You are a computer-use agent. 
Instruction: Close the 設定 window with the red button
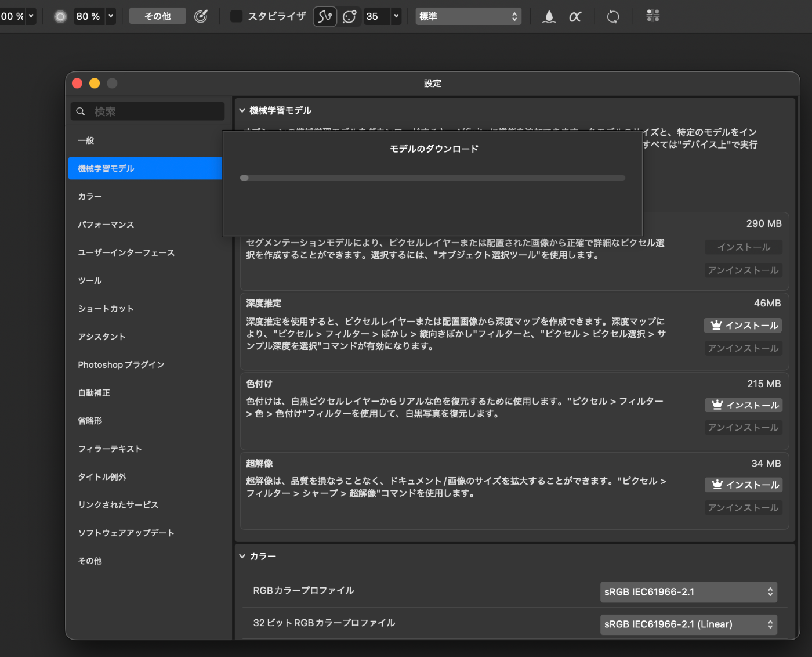tap(77, 84)
